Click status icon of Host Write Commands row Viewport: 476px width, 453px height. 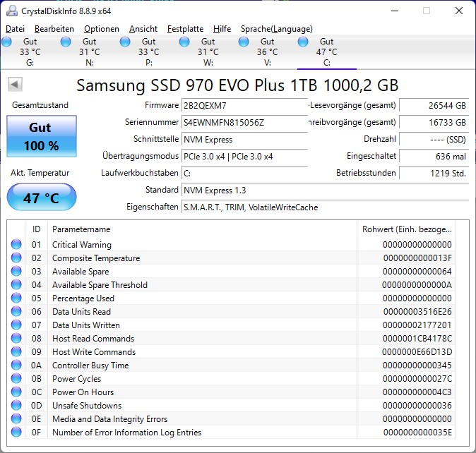16,351
